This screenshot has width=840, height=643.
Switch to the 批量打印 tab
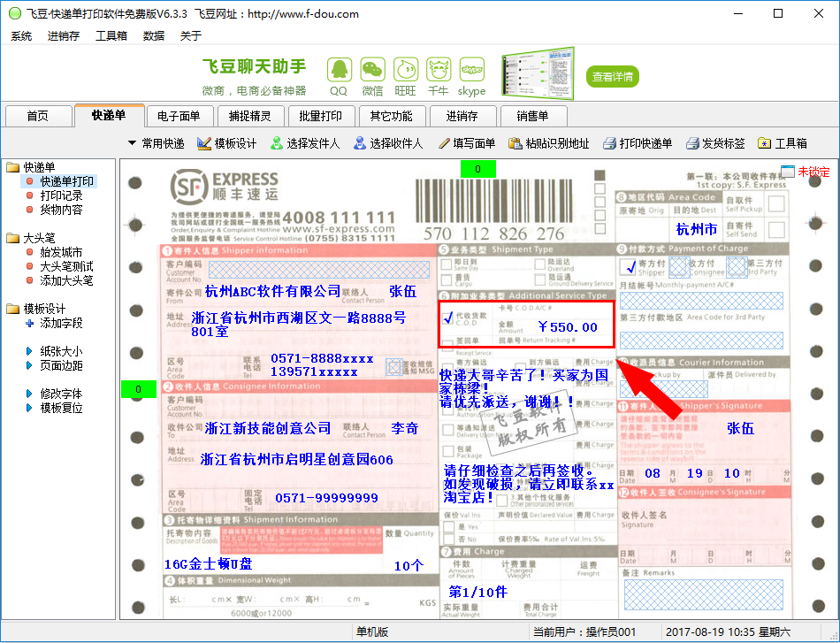click(320, 116)
